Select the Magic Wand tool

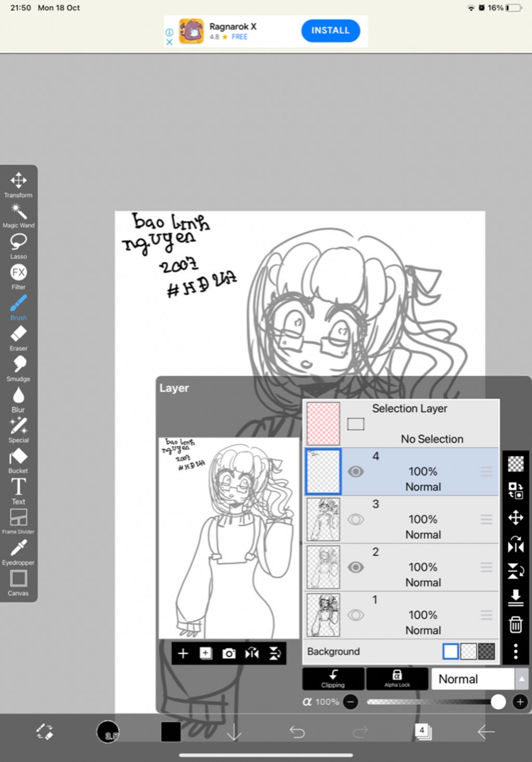coord(18,216)
